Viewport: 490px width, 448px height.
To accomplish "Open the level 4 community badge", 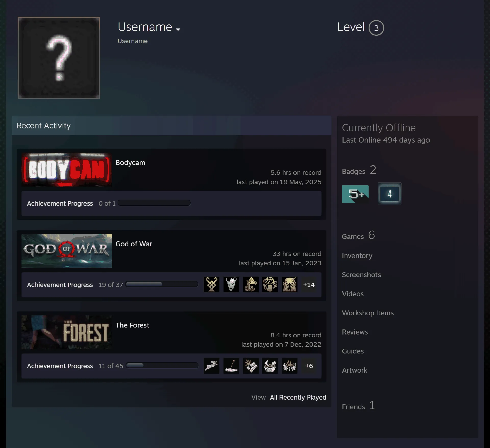I will pyautogui.click(x=389, y=194).
